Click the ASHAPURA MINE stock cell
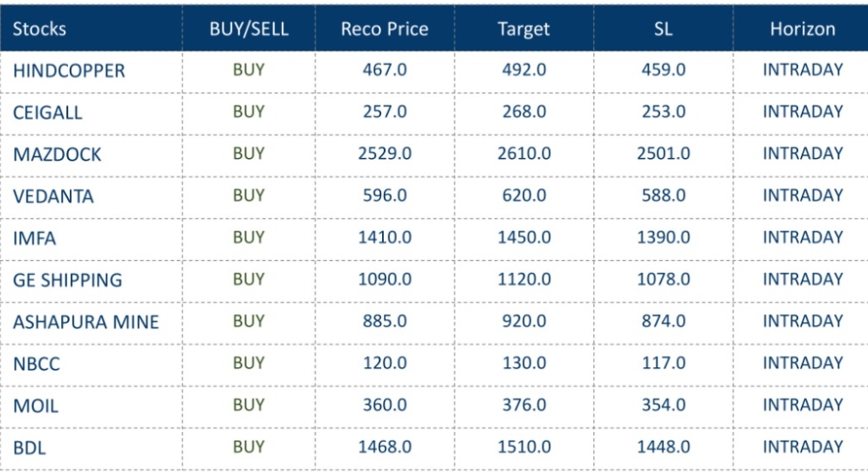This screenshot has width=868, height=472. (85, 322)
